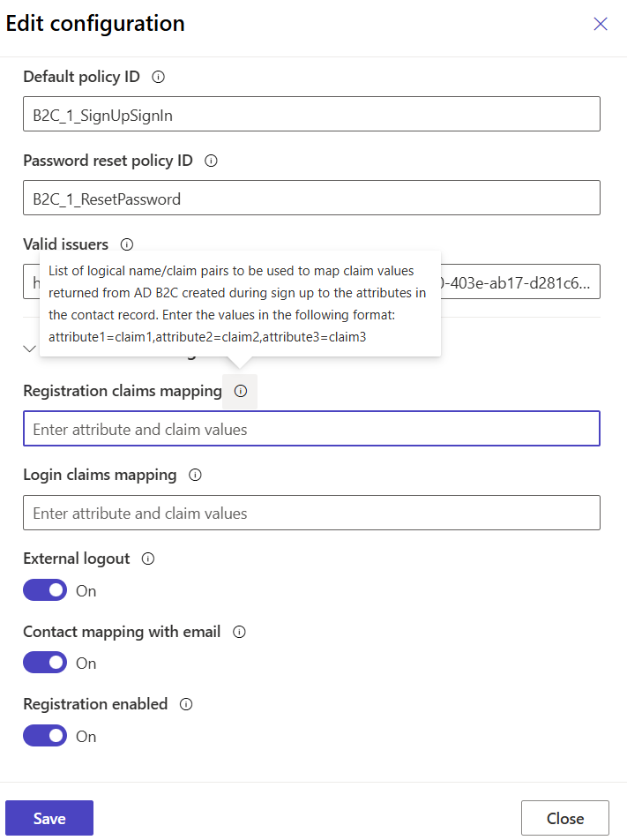This screenshot has height=840, width=627.
Task: Click info icon beside Login claims mapping
Action: [x=196, y=475]
